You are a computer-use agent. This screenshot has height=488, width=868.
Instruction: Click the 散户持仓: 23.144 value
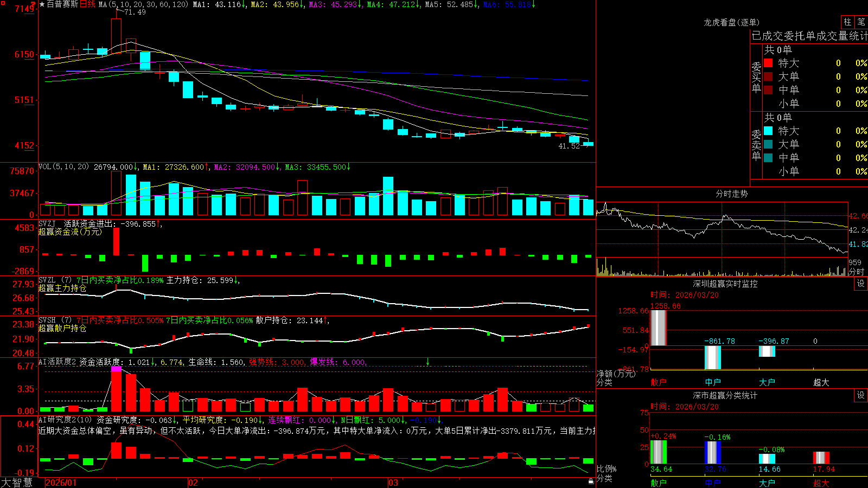point(291,320)
